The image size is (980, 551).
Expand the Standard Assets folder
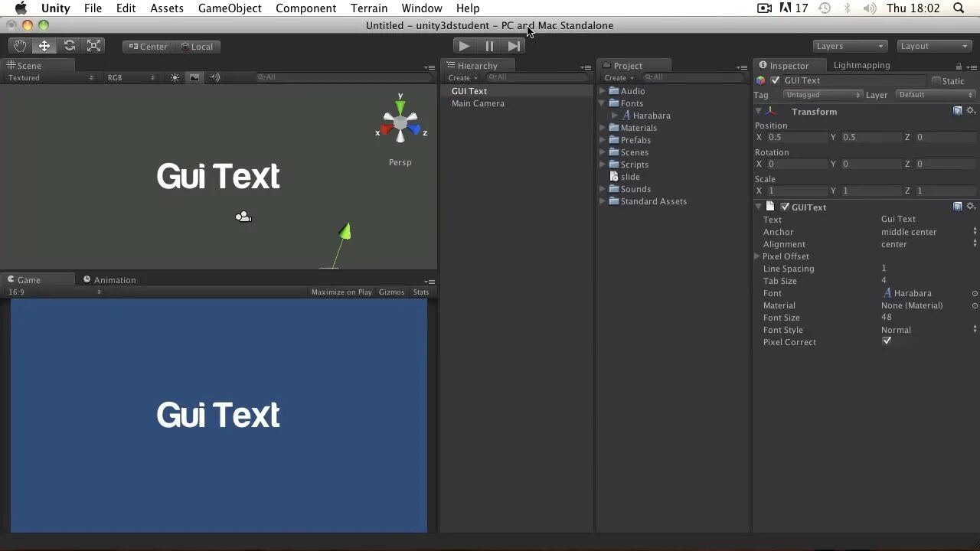pyautogui.click(x=603, y=201)
